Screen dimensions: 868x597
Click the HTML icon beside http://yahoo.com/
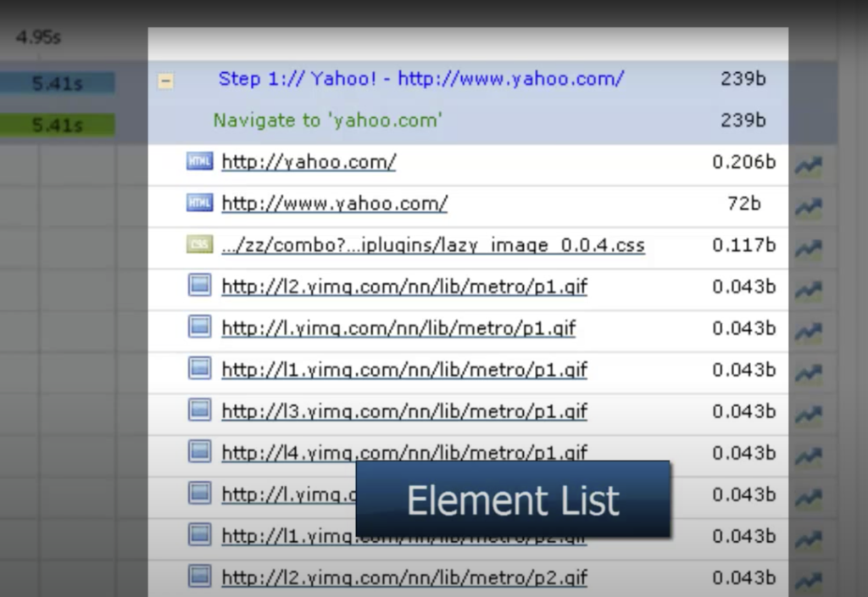pyautogui.click(x=199, y=162)
